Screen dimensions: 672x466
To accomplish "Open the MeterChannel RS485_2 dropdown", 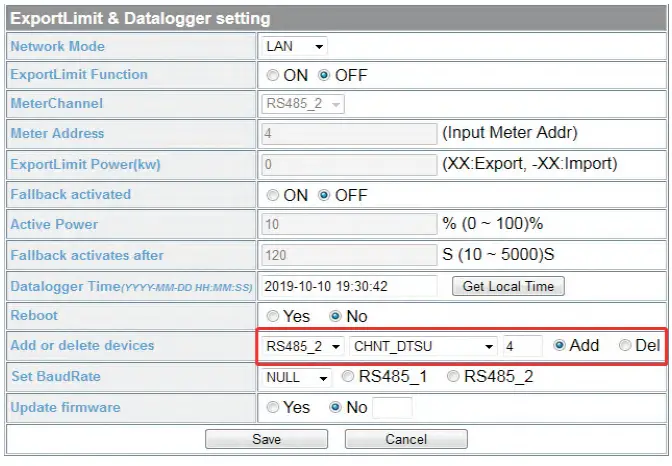I will (x=303, y=104).
